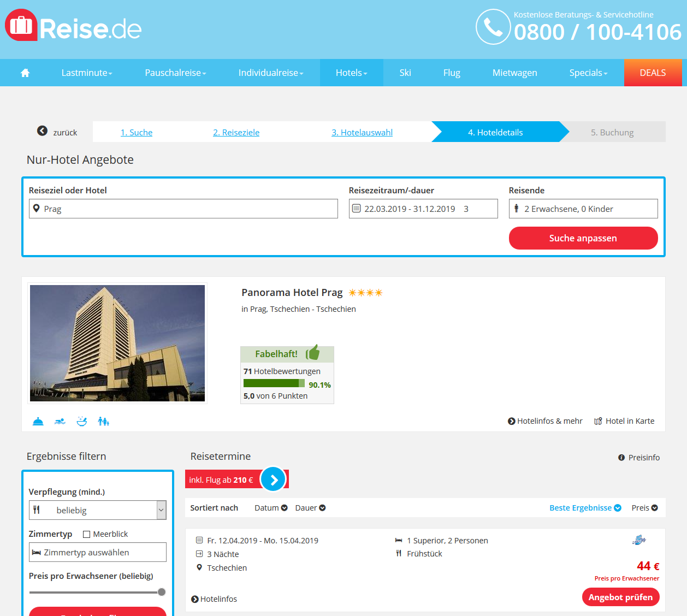Open Hotelinfos link in the offer

[214, 599]
